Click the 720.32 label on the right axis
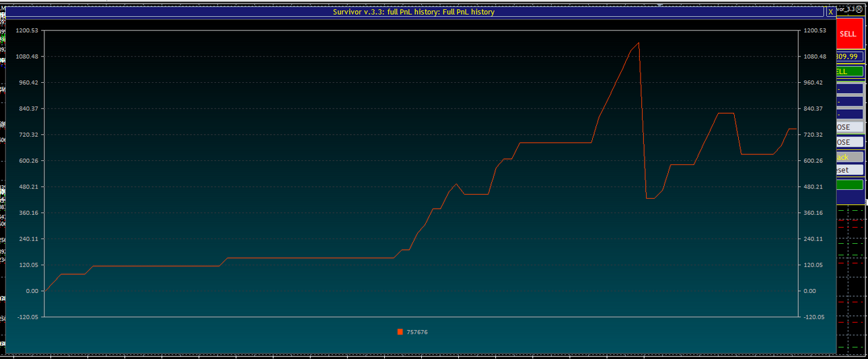Image resolution: width=868 pixels, height=359 pixels. 813,135
